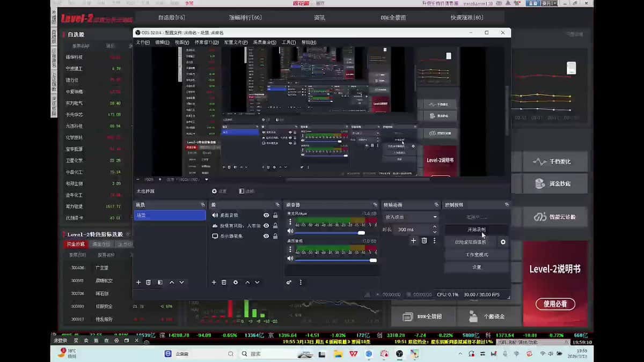The image size is (644, 362).
Task: Undock the transitions panel via float icon
Action: click(x=436, y=205)
